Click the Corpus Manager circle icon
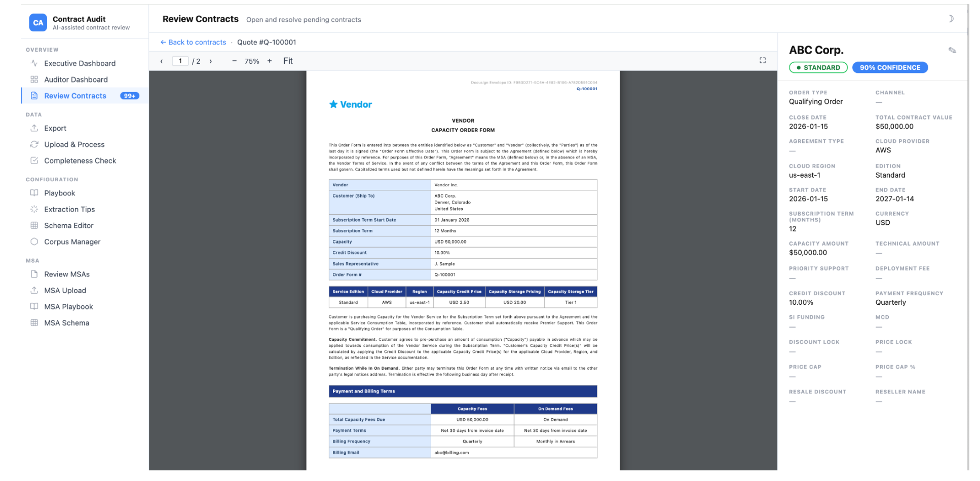 [34, 242]
